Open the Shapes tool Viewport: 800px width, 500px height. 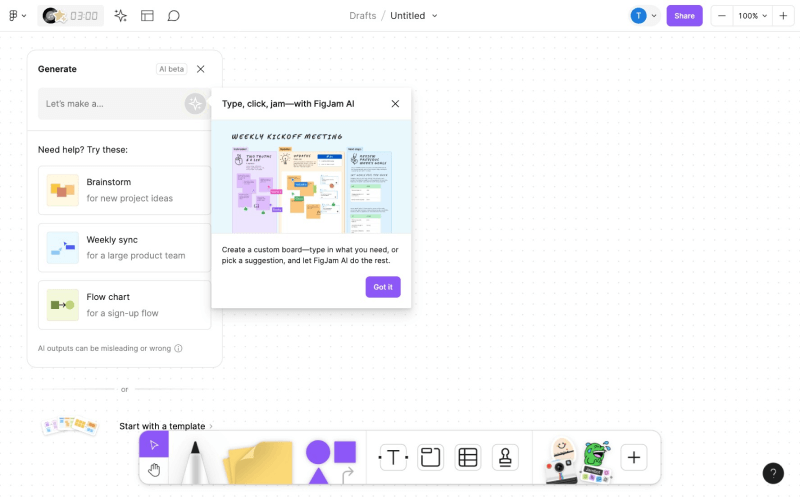(x=330, y=460)
